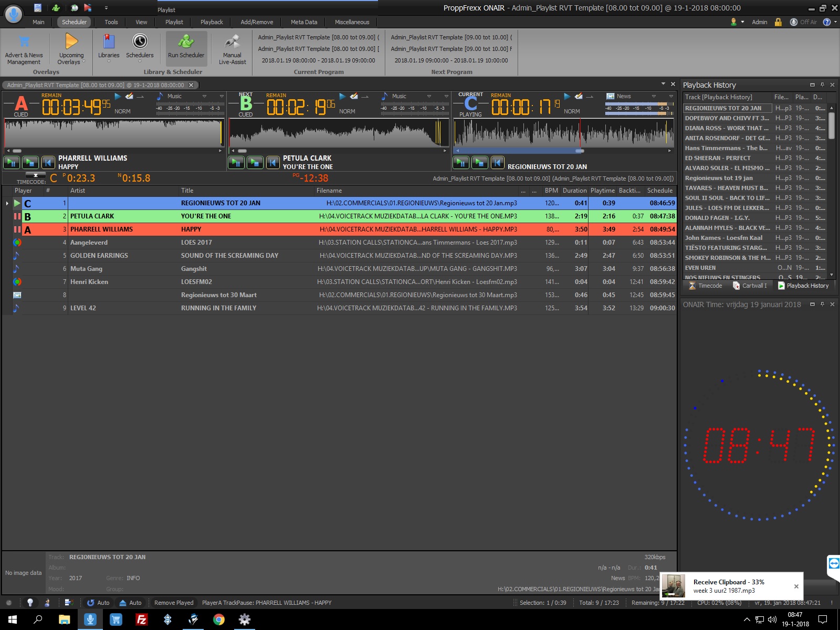Close the Receive Clipboard notification

point(796,586)
